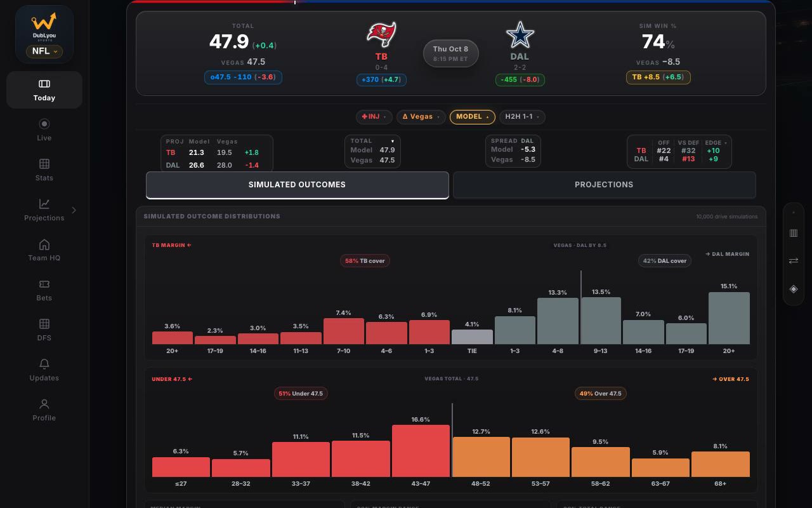Click the 43–47 total bar
The image size is (812, 508).
point(421,451)
